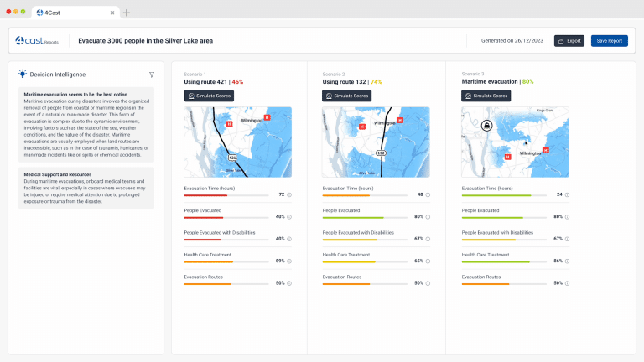Run Simulate Scores for Scenario 1
The image size is (644, 362).
(x=209, y=96)
